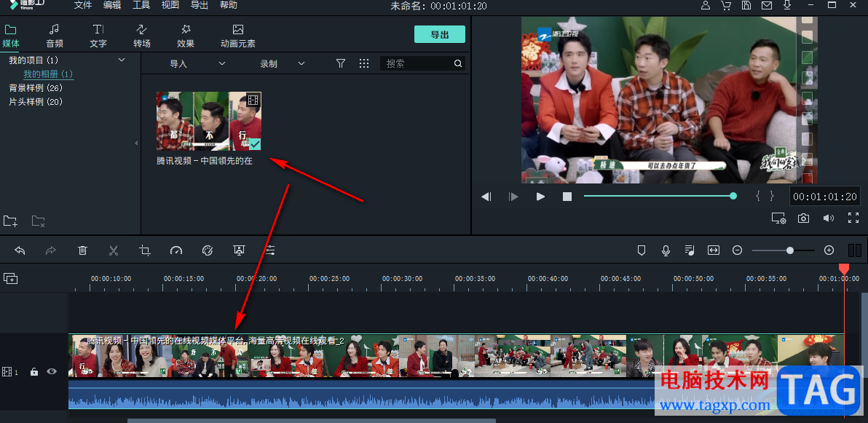
Task: Redo the last undone action
Action: [51, 250]
